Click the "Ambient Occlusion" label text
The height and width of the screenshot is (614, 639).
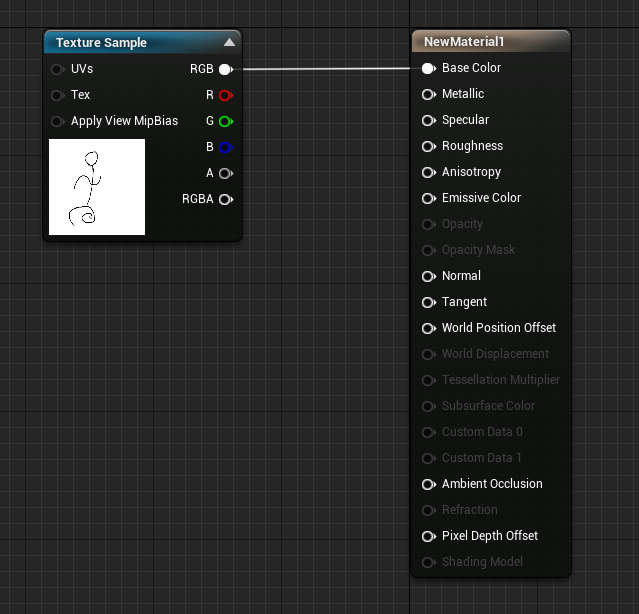coord(492,484)
